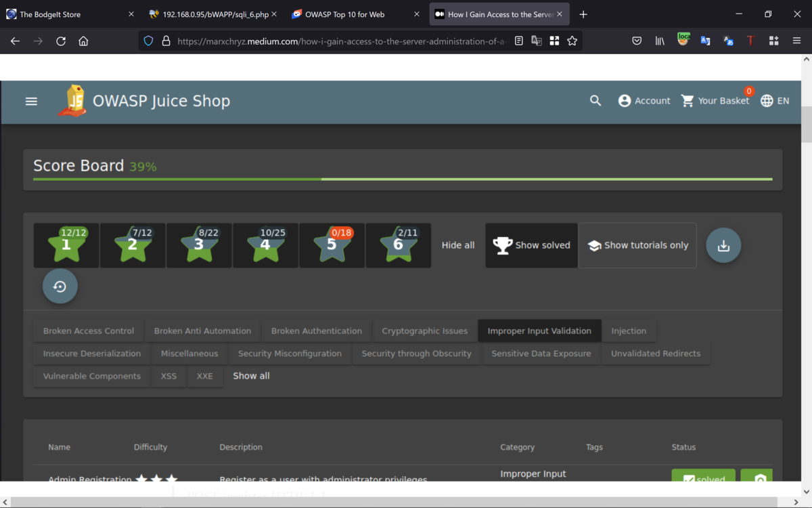Click the Score Board progress bar
The height and width of the screenshot is (508, 812).
pos(403,179)
